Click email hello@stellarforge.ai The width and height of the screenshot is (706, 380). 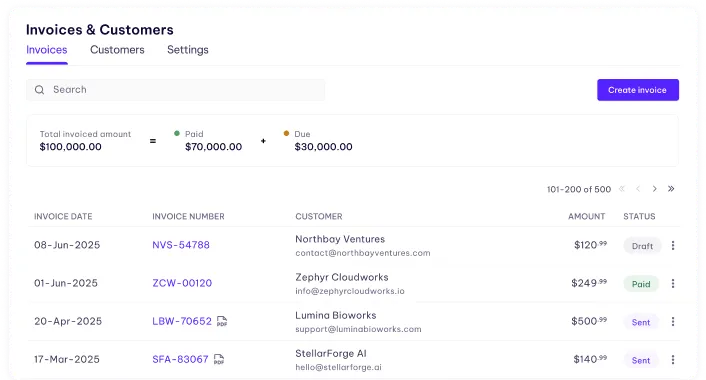click(x=338, y=367)
